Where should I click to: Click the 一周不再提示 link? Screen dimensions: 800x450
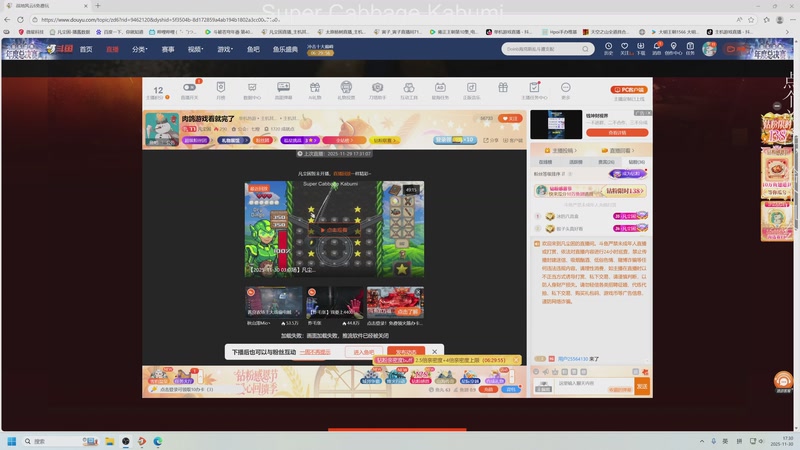point(315,352)
